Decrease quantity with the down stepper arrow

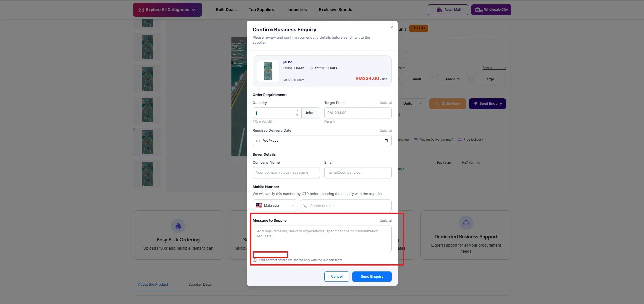[297, 115]
